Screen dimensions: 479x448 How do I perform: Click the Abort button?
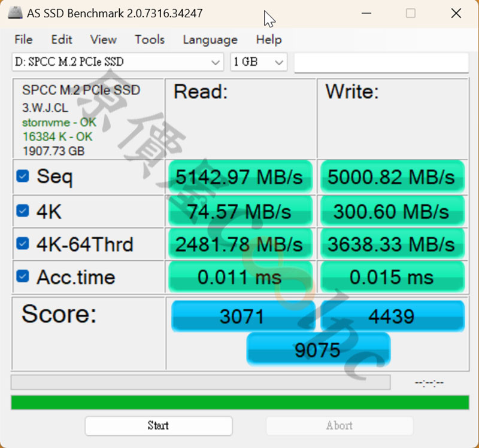339,426
